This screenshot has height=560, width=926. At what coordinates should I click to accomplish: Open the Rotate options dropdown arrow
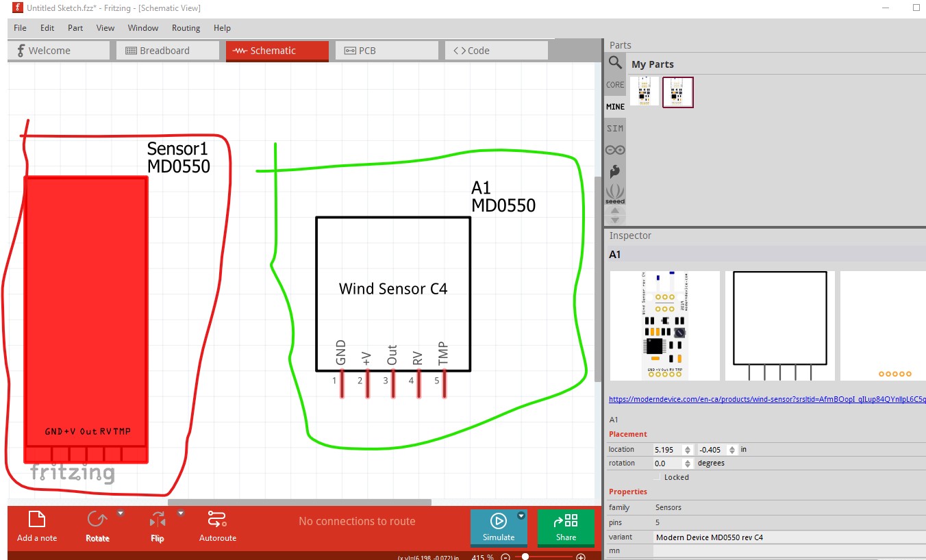121,513
